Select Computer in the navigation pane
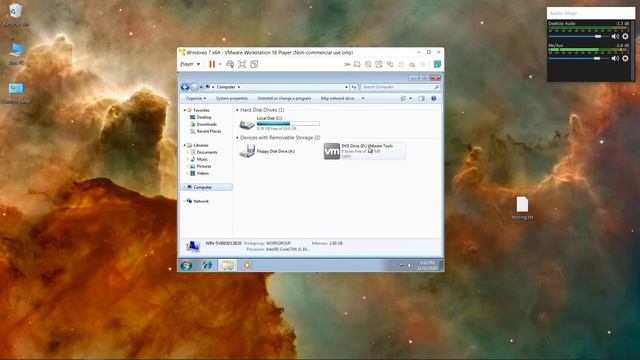640x360 pixels. tap(206, 187)
